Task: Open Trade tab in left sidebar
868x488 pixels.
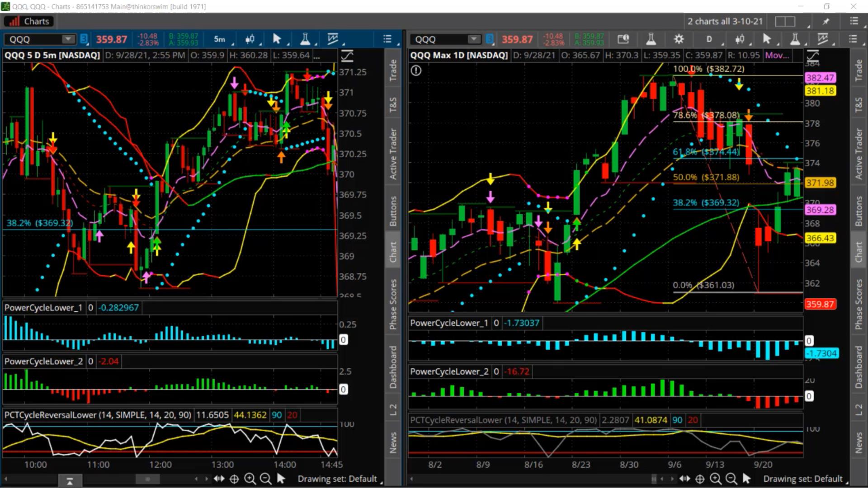Action: (393, 70)
